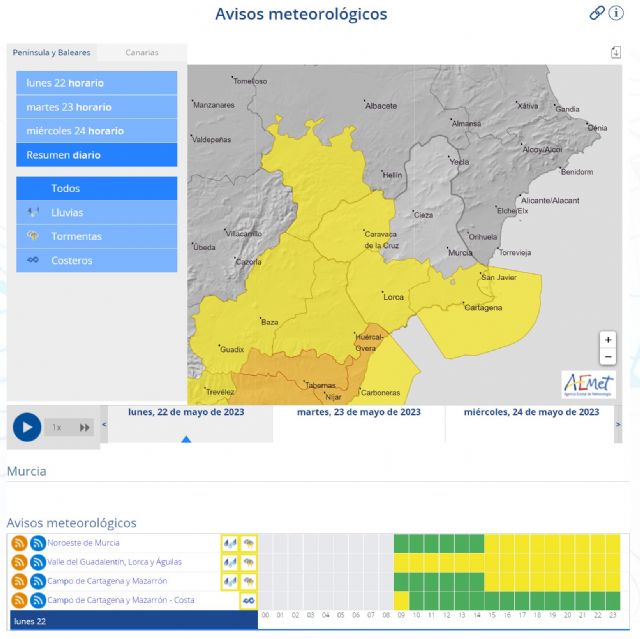Screen dimensions: 640x639
Task: Click the AEMet logo on the map
Action: [588, 384]
